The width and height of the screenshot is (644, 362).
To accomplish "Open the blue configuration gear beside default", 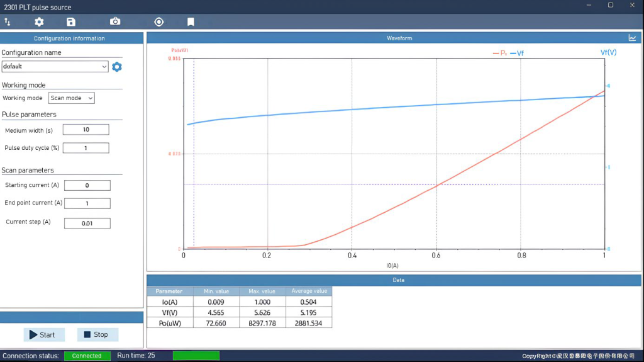I will pos(116,67).
